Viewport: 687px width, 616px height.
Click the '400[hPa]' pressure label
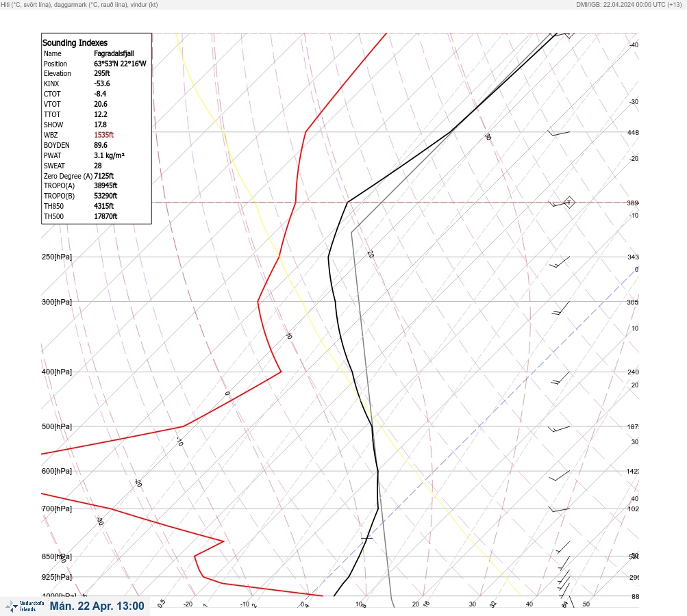[x=57, y=372]
